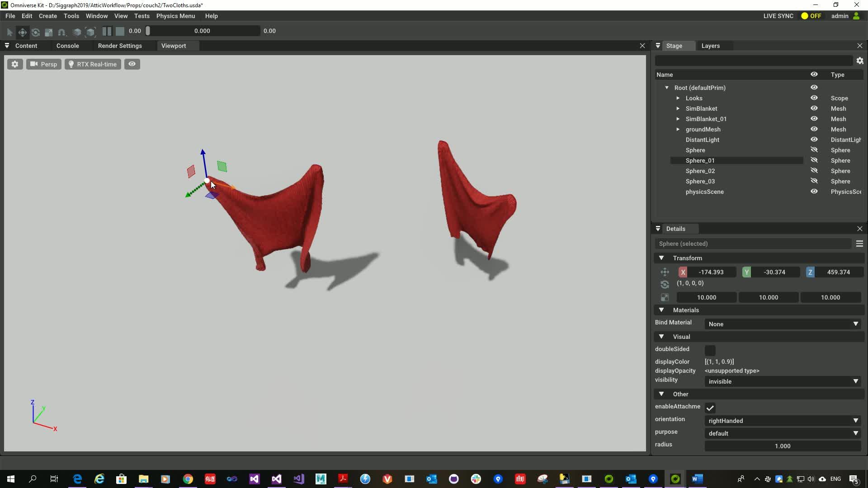Click the Persp camera button in the viewport
Viewport: 868px width, 488px height.
pos(43,64)
